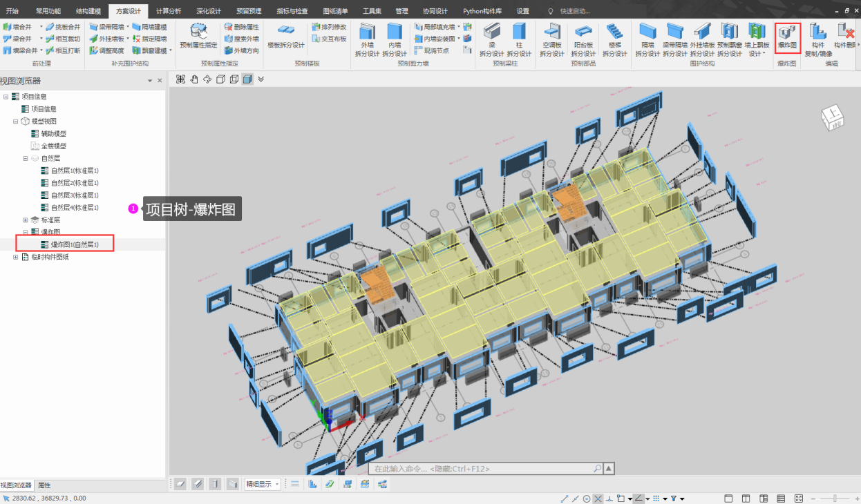The image size is (861, 504).
Task: Select 楼板拆分设计 floor slab tool
Action: (x=285, y=36)
